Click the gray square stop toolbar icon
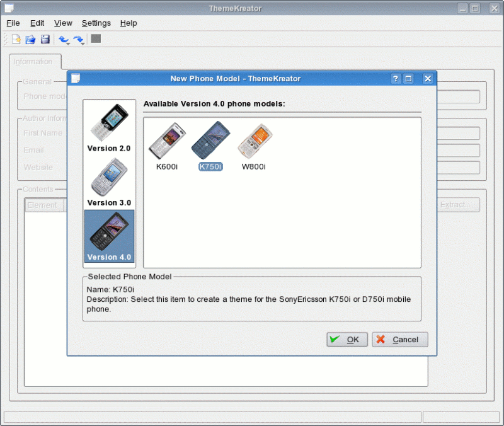Viewport: 504px width, 426px height. 96,39
